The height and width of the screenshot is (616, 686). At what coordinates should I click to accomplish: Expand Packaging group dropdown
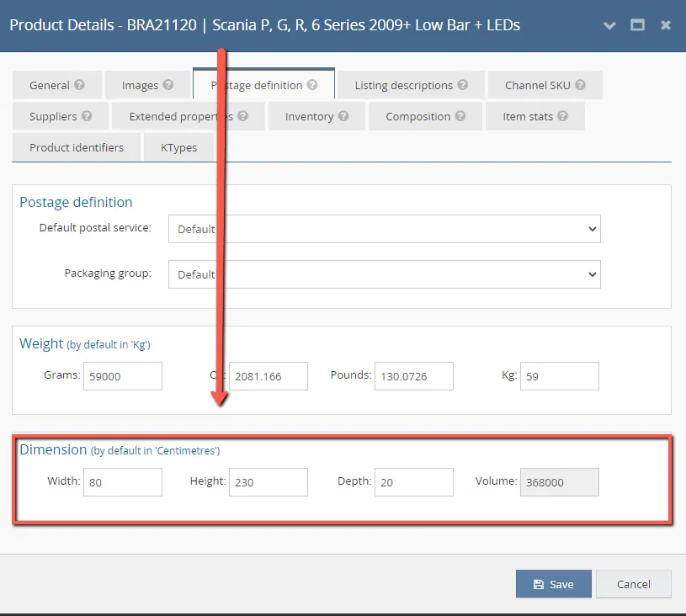(x=385, y=274)
